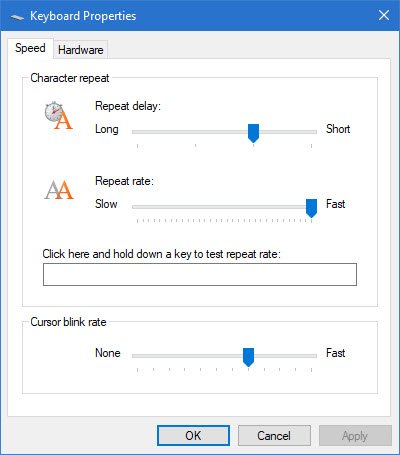This screenshot has width=400, height=455.
Task: Click the greyed Apply button
Action: tap(355, 435)
